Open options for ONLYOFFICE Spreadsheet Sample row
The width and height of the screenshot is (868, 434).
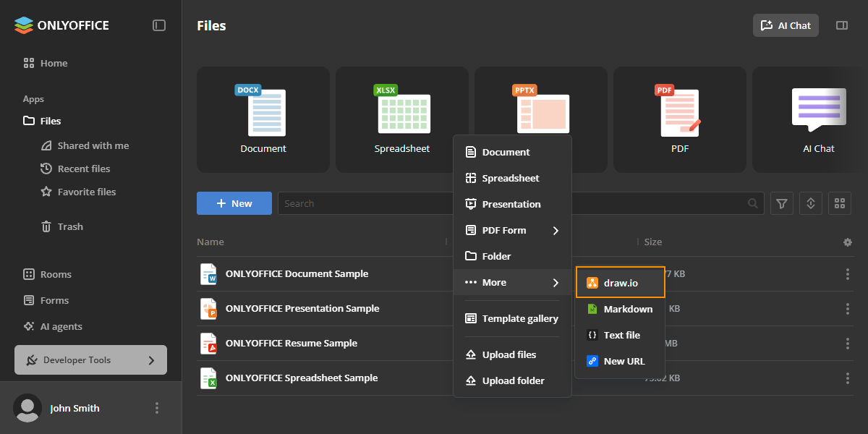coord(848,378)
